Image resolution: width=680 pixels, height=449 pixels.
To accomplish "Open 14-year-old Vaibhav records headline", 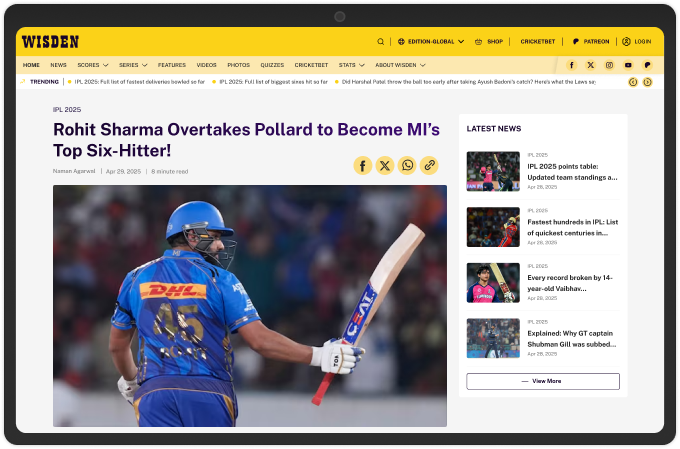I will point(570,283).
